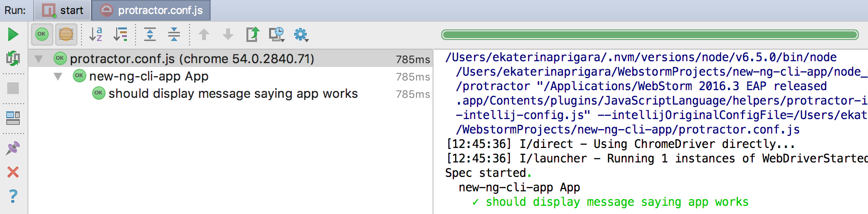Open test history import menu
Screen dimensions: 868x214
coord(276,34)
